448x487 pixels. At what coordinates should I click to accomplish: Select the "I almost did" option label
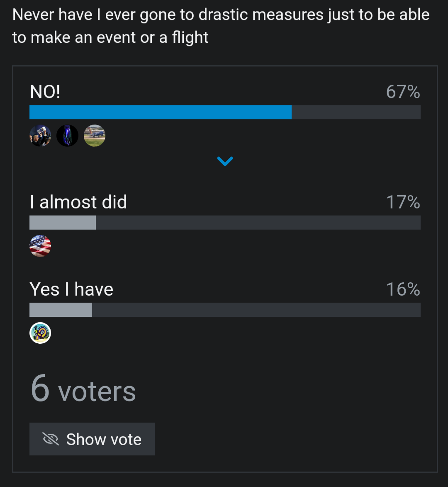(78, 202)
